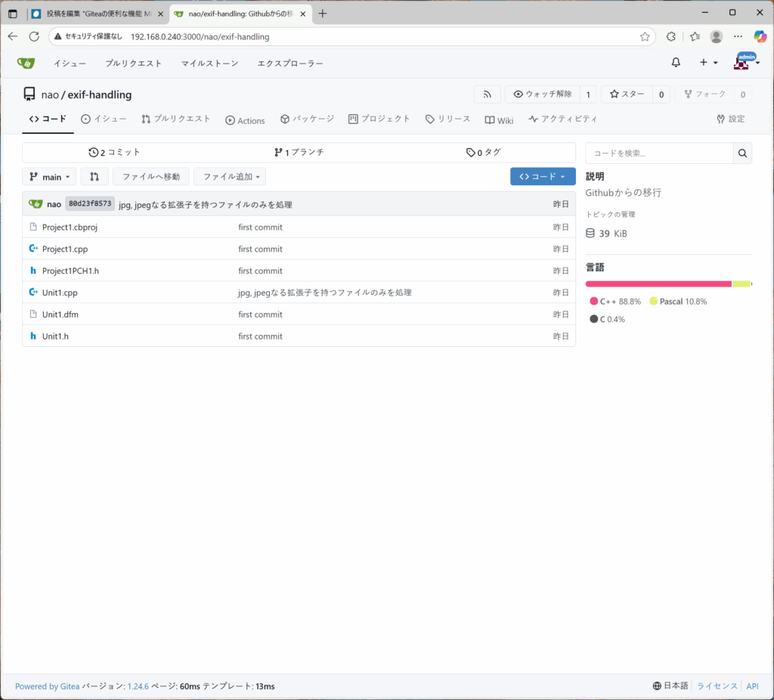Open the Unit1.cpp file
The image size is (774, 700).
(60, 293)
